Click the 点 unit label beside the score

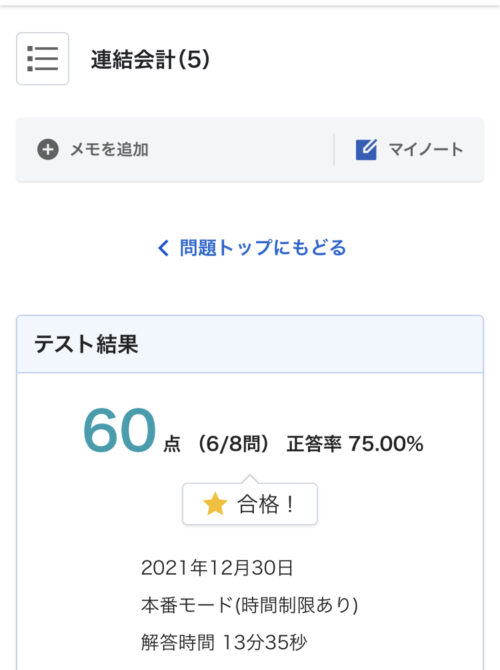pos(172,444)
